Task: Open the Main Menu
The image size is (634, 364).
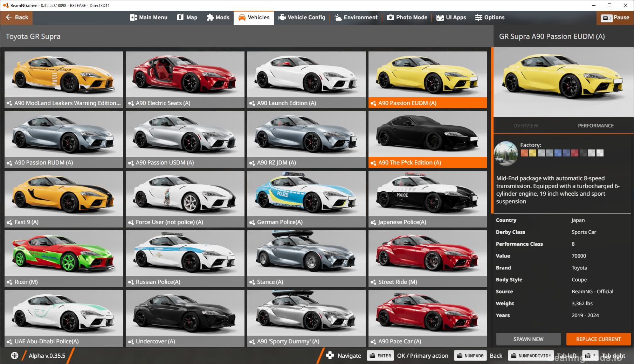Action: point(149,17)
